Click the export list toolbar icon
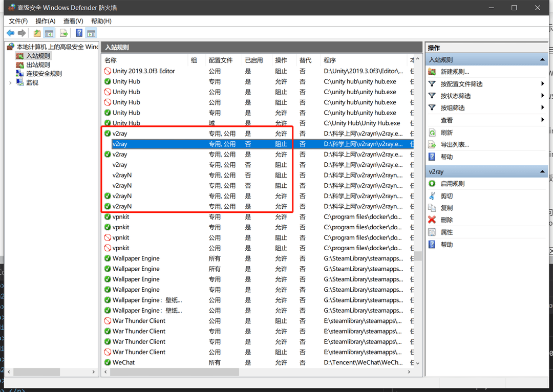Screen dimensions: 553x392 pyautogui.click(x=64, y=33)
